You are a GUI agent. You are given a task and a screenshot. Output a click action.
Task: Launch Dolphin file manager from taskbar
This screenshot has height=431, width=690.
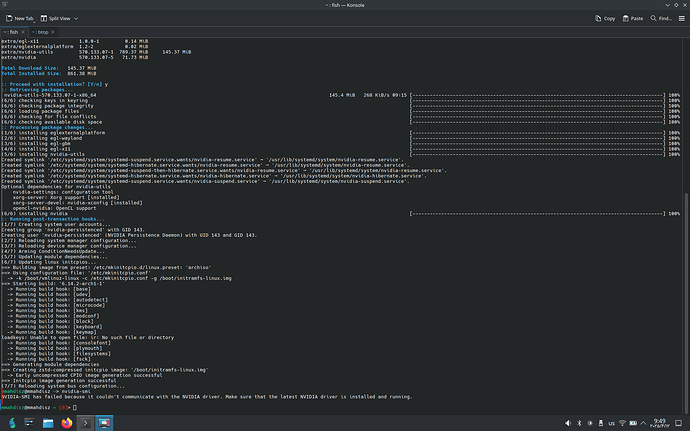pyautogui.click(x=48, y=423)
